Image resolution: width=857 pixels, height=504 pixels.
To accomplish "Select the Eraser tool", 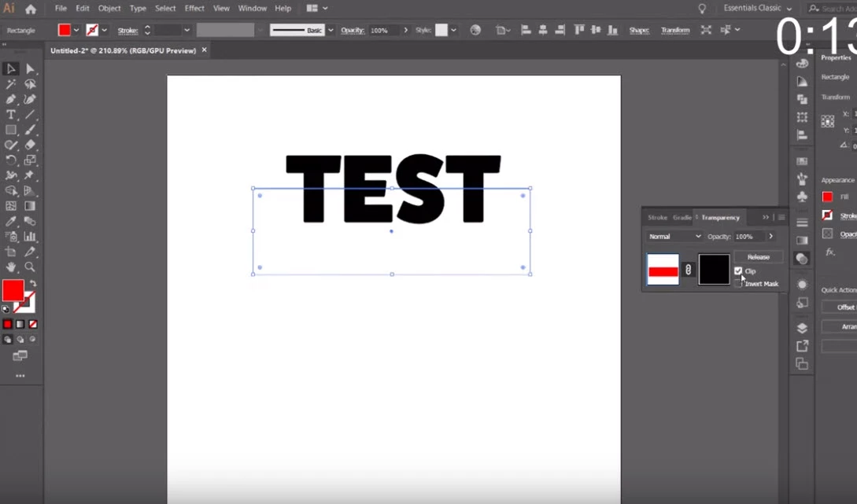I will 30,145.
